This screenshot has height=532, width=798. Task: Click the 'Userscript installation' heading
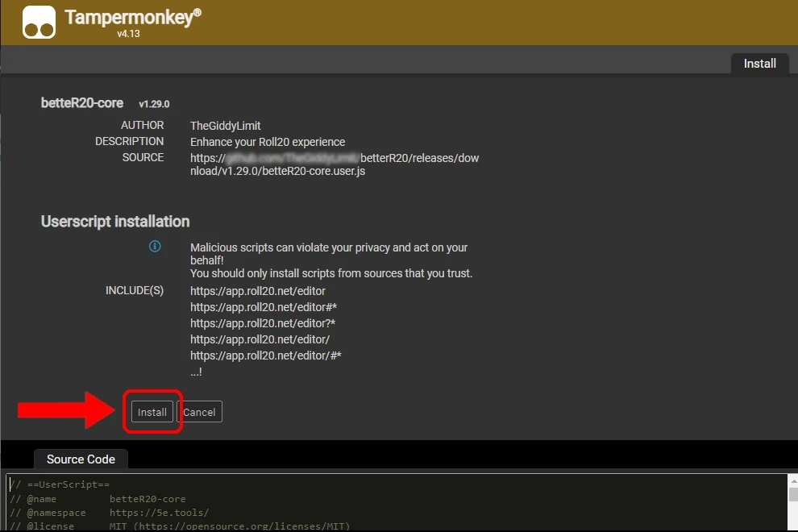tap(115, 222)
